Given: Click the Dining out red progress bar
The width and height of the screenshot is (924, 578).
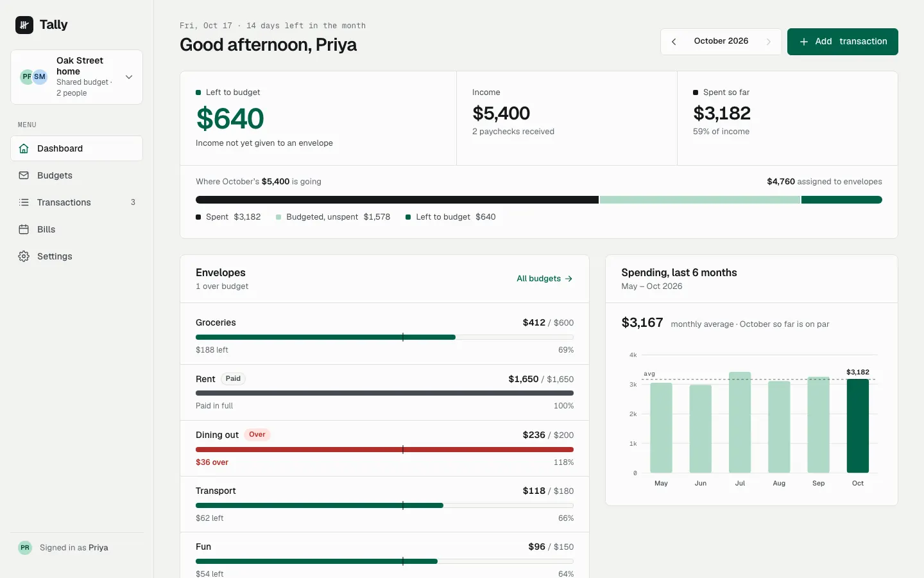Looking at the screenshot, I should point(384,450).
